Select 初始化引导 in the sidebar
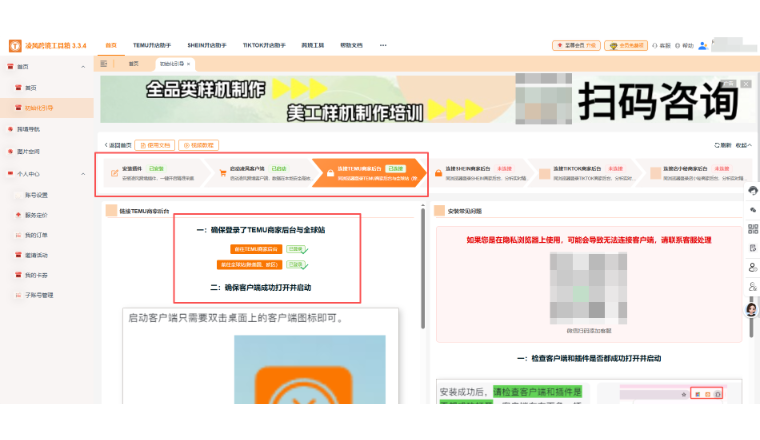760x440 pixels. pos(47,108)
